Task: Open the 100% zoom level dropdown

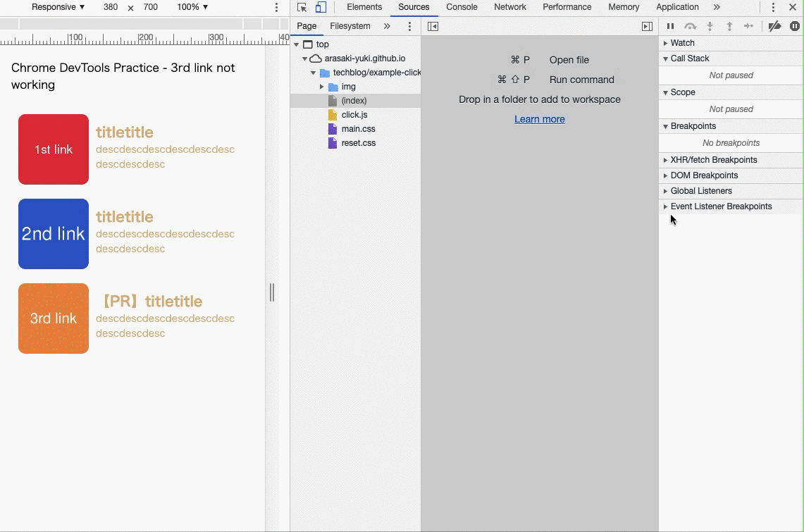Action: click(x=192, y=7)
